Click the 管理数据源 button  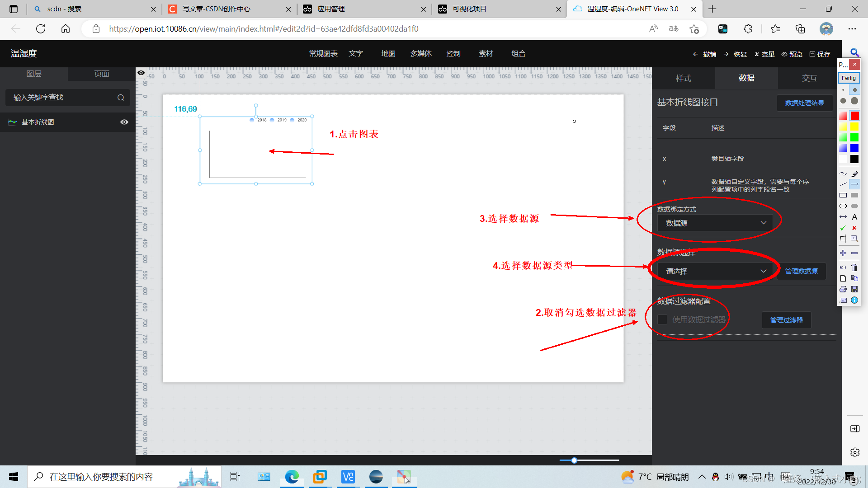(x=801, y=271)
